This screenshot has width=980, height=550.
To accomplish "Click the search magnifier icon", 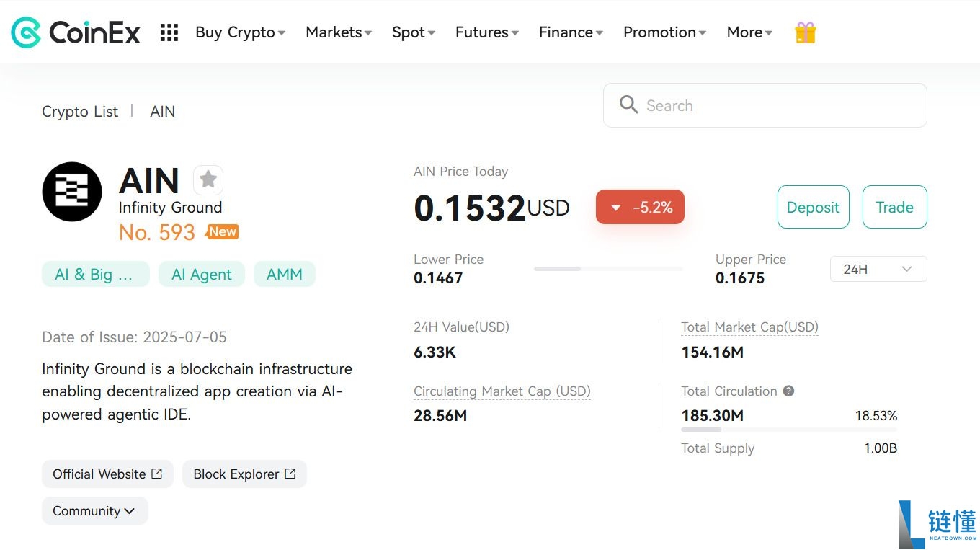I will (x=628, y=105).
